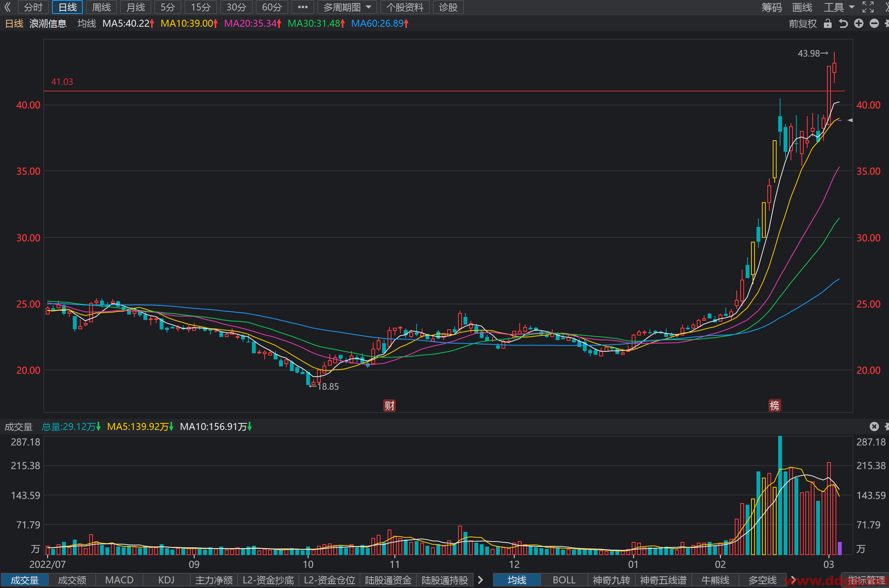Select the 陆股通资金 indicator
This screenshot has width=889, height=588.
coord(388,580)
